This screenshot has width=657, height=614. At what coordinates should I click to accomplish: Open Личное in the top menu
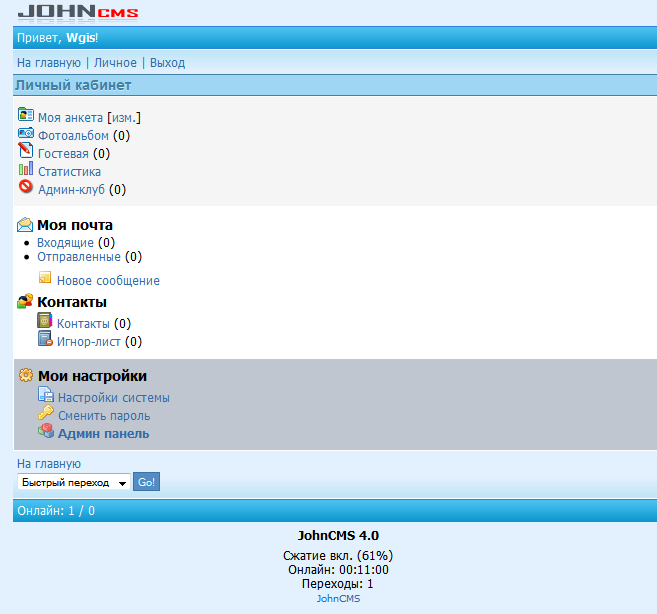point(115,63)
